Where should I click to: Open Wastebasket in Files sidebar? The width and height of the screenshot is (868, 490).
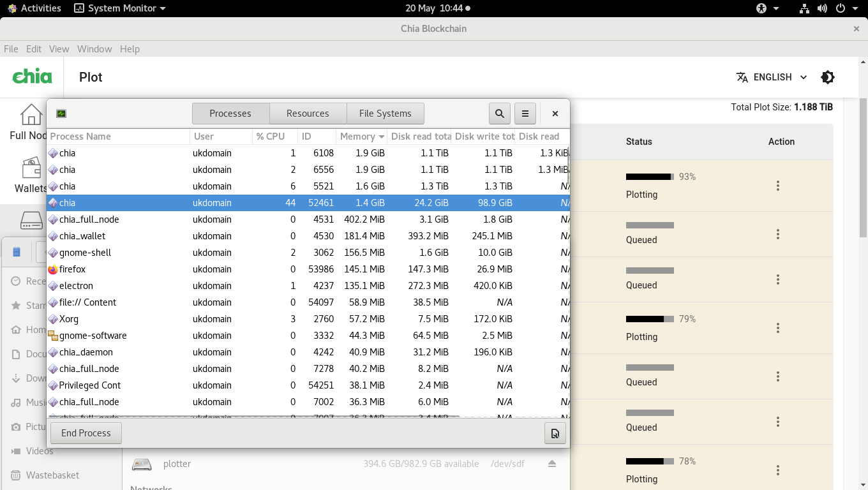52,475
